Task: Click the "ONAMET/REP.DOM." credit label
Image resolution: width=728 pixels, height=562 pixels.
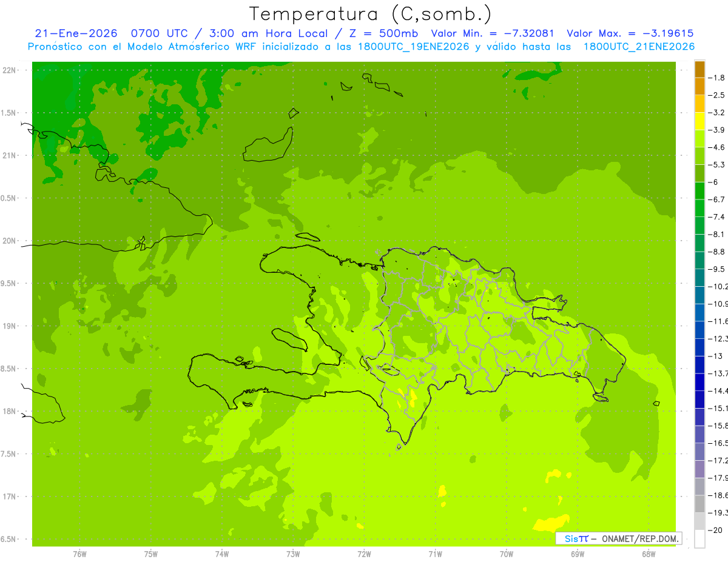Action: [641, 538]
